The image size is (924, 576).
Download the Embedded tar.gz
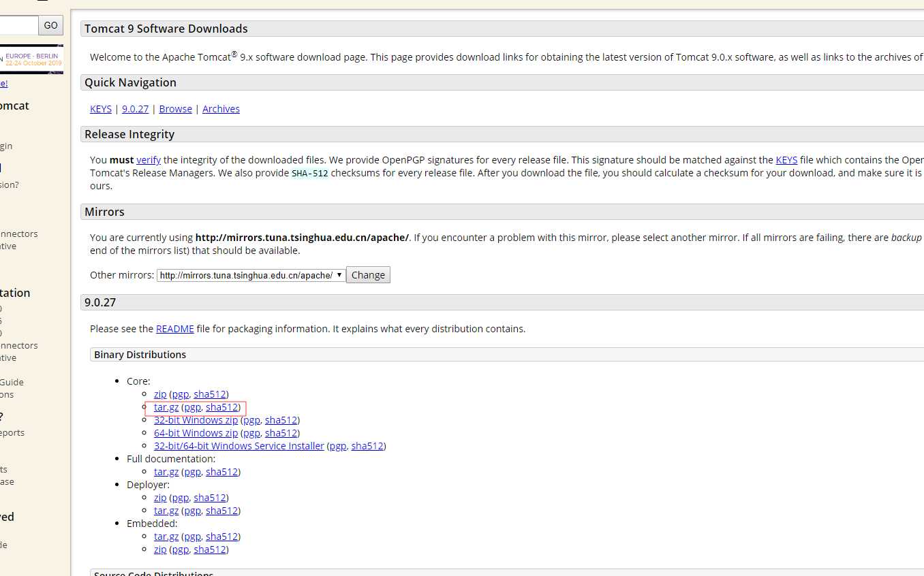[x=166, y=537]
